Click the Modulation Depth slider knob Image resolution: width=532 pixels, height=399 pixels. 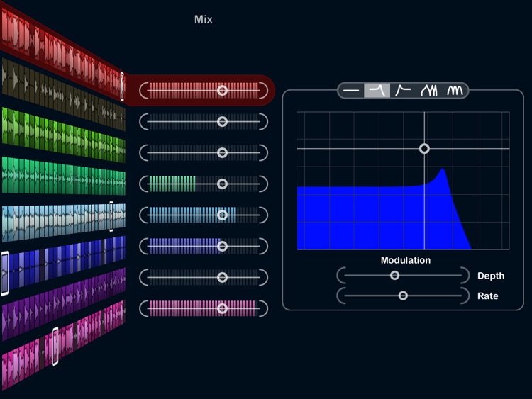(x=394, y=275)
